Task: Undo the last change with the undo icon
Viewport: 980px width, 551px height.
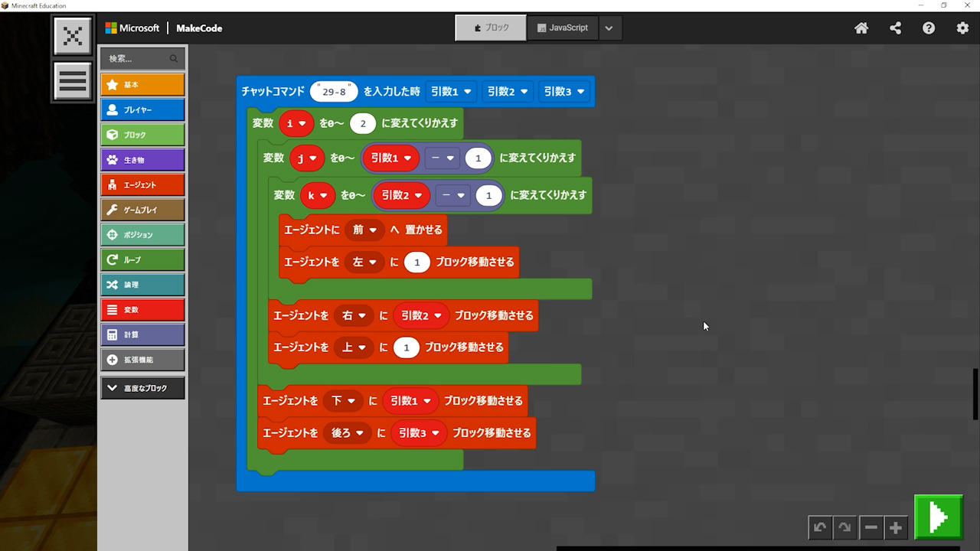Action: click(x=820, y=527)
